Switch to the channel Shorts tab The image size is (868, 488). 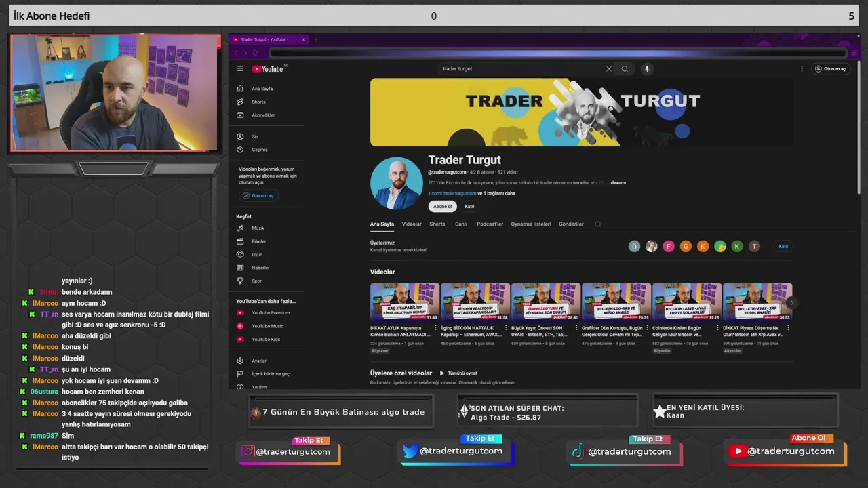pyautogui.click(x=437, y=224)
